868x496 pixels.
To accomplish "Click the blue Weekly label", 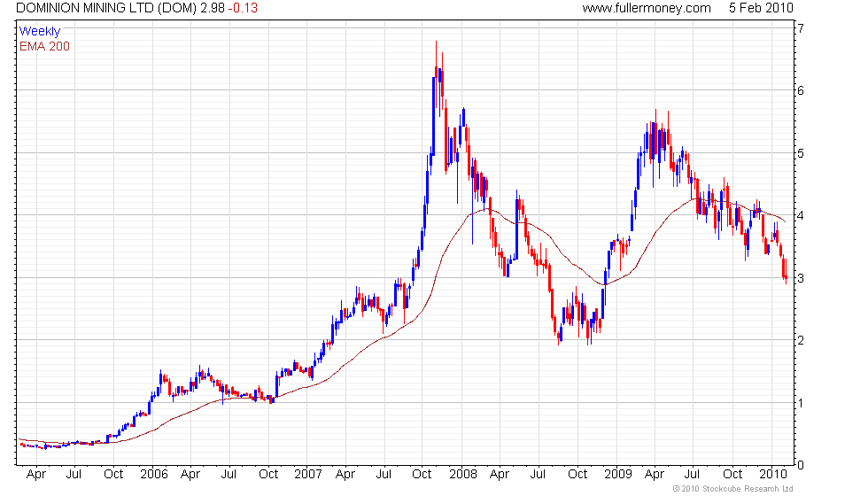I will point(39,32).
